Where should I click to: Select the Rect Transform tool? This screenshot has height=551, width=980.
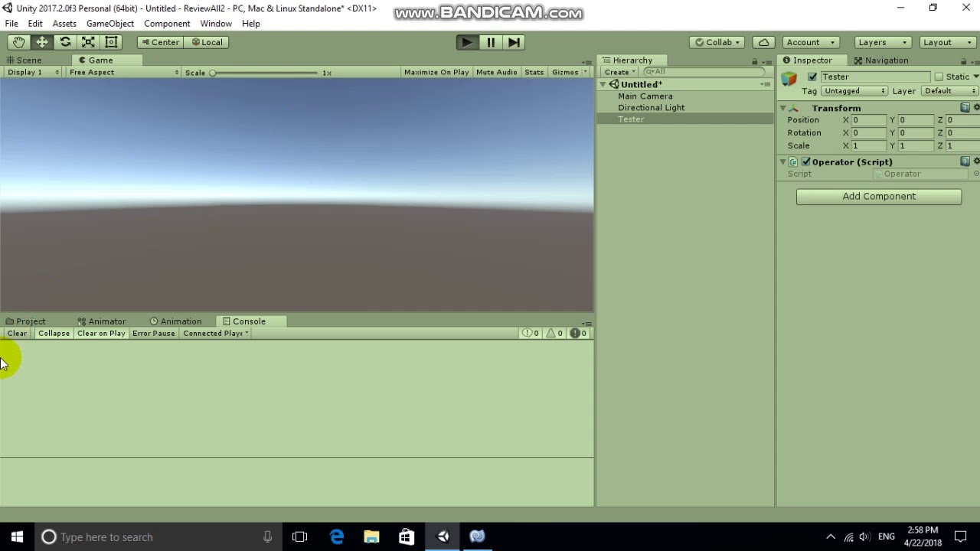(111, 42)
